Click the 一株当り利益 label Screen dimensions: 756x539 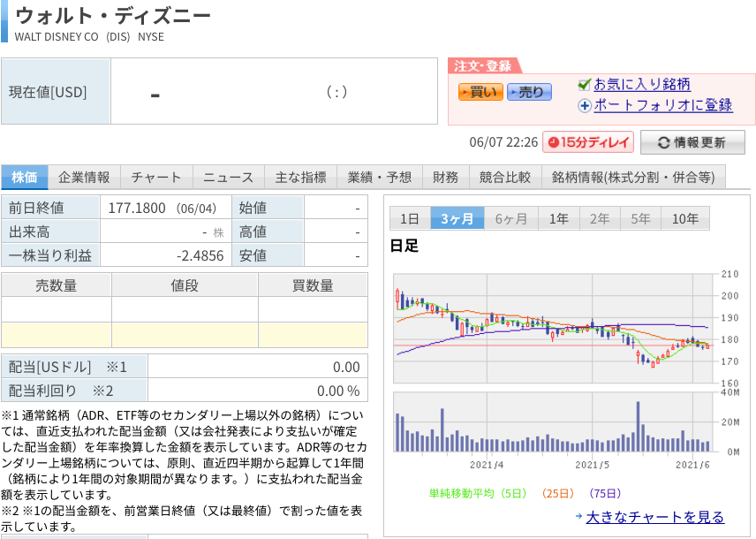tap(50, 255)
